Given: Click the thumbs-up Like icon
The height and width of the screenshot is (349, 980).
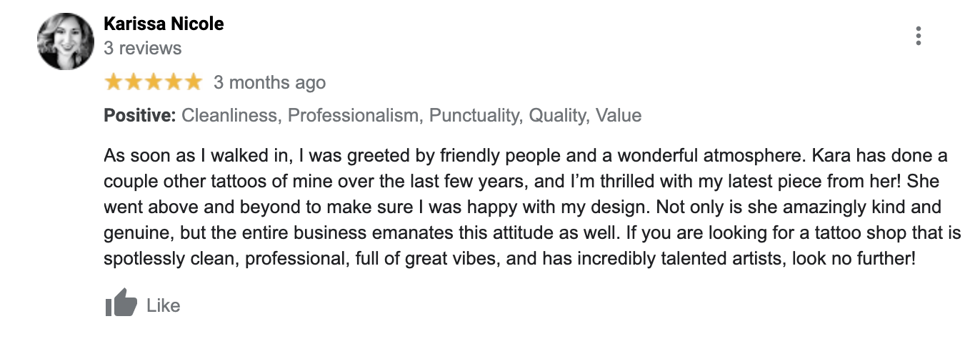Looking at the screenshot, I should point(121,303).
